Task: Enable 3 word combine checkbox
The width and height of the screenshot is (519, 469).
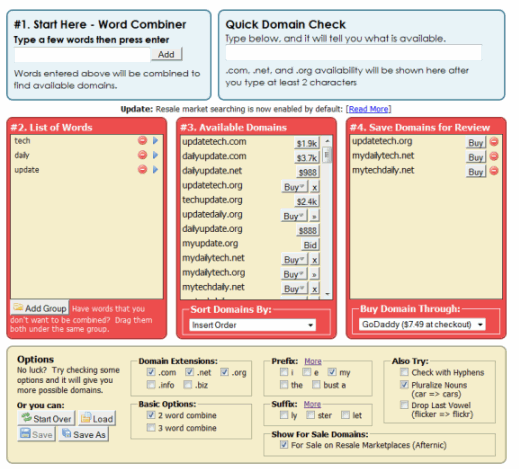Action: tap(151, 427)
